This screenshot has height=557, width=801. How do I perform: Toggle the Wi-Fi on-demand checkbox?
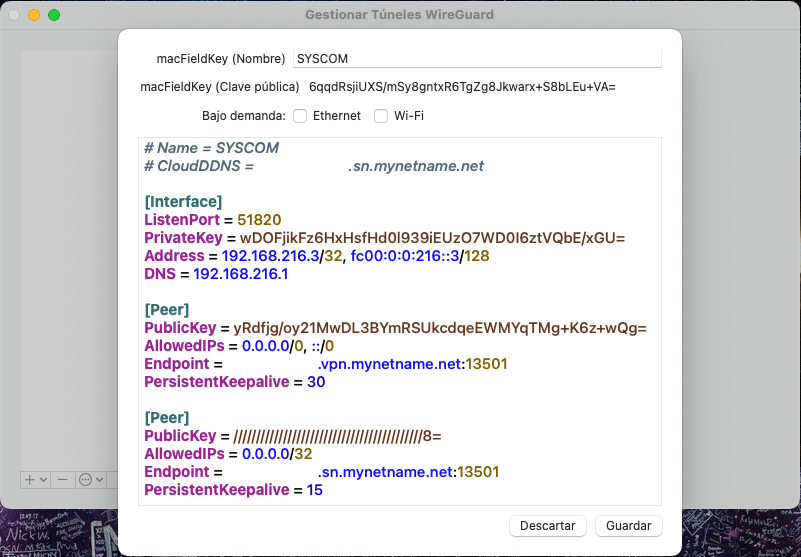coord(381,116)
